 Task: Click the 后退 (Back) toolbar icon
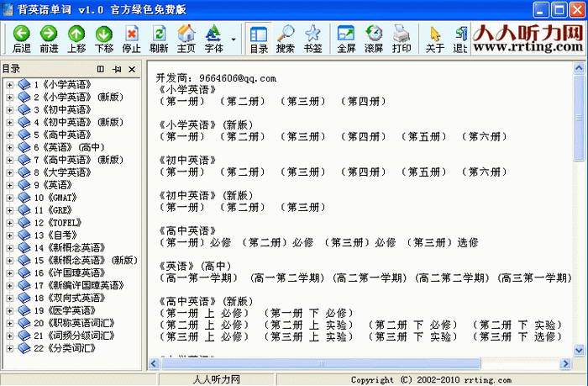[x=21, y=39]
